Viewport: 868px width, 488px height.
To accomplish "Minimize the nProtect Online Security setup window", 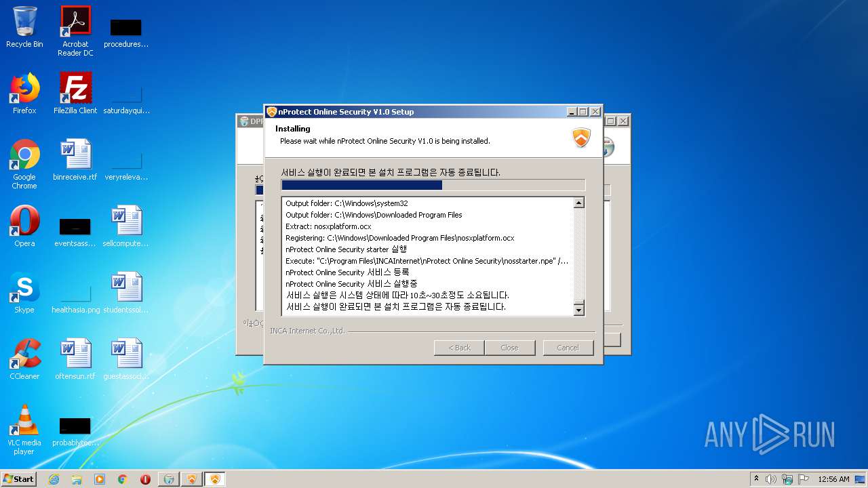I will click(572, 112).
